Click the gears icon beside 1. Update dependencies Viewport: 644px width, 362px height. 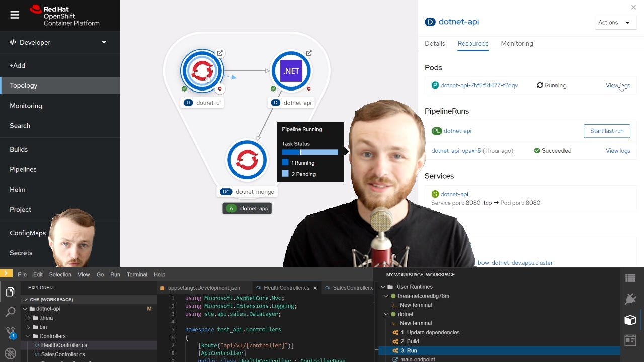395,332
